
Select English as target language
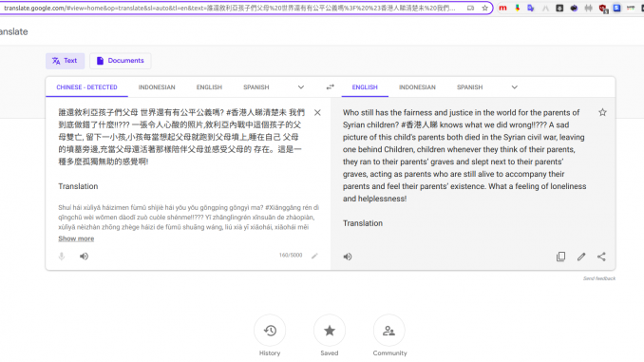click(x=365, y=87)
